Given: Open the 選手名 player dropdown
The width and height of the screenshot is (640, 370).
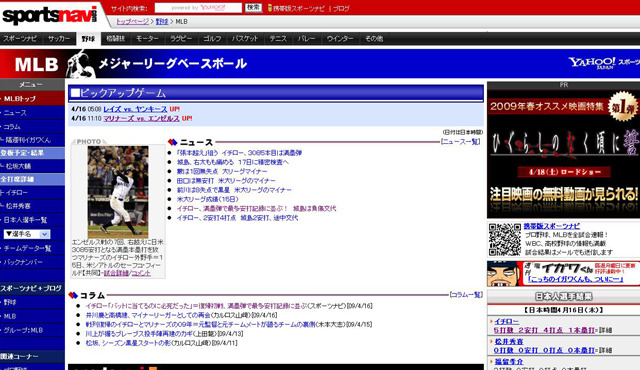Looking at the screenshot, I should pos(27,234).
